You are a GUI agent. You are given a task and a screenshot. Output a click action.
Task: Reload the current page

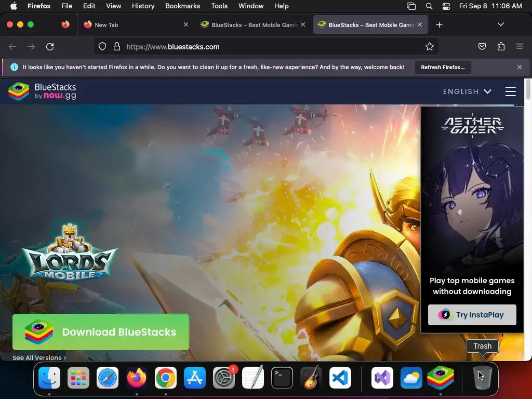coord(50,47)
